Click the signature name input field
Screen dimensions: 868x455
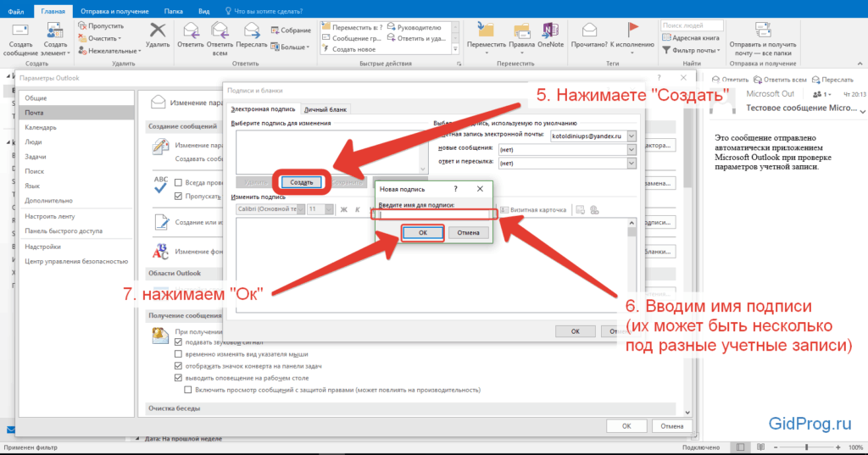coord(434,215)
